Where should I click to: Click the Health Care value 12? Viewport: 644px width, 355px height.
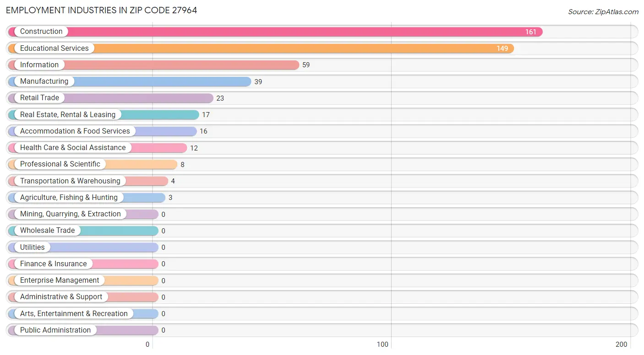coord(194,148)
